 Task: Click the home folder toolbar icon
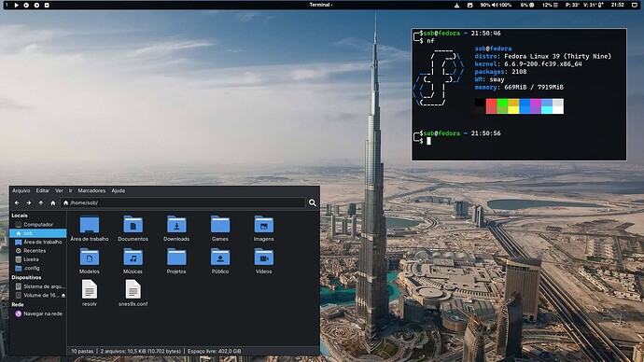point(52,202)
